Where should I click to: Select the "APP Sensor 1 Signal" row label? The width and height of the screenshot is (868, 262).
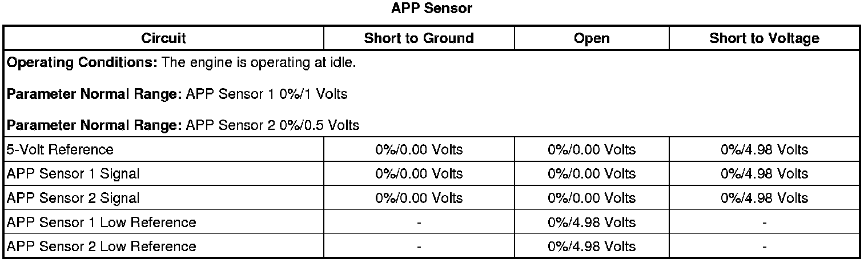point(73,174)
